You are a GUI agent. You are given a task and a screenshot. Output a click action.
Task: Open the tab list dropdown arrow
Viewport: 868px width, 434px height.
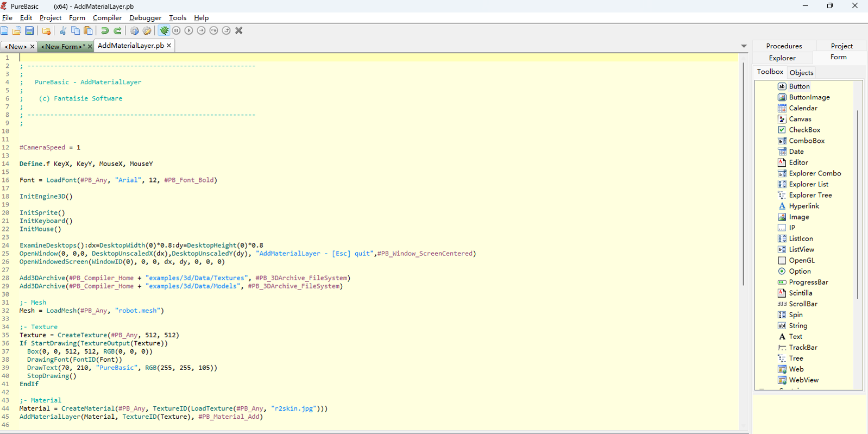click(744, 46)
